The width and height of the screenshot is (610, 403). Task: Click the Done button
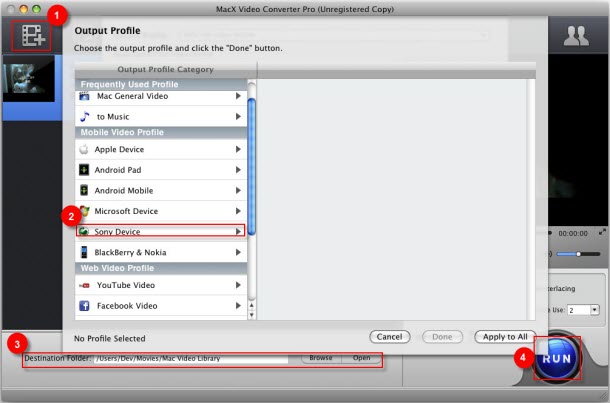pyautogui.click(x=442, y=337)
